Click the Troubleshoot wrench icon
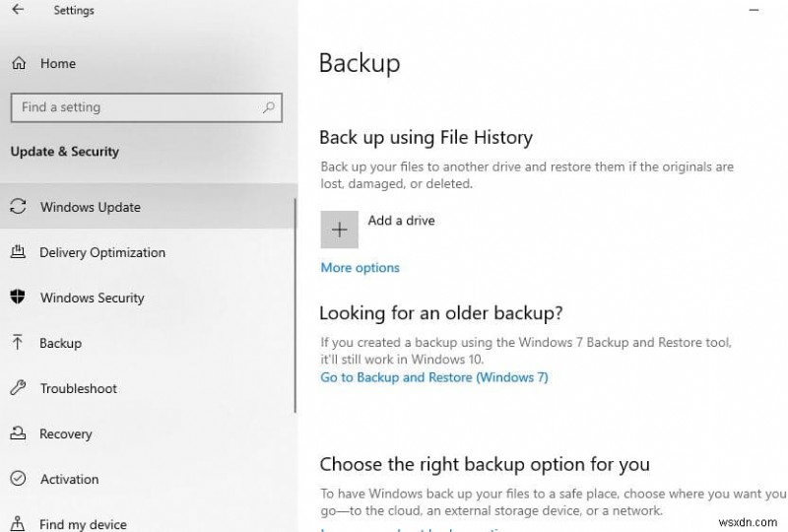This screenshot has width=788, height=532. (18, 388)
